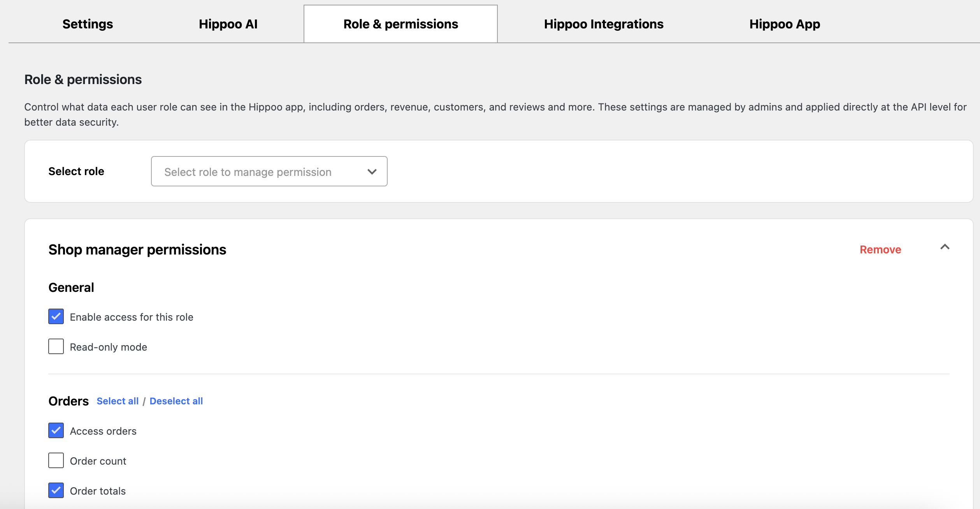Collapse the Shop manager permissions panel
This screenshot has width=980, height=509.
945,247
